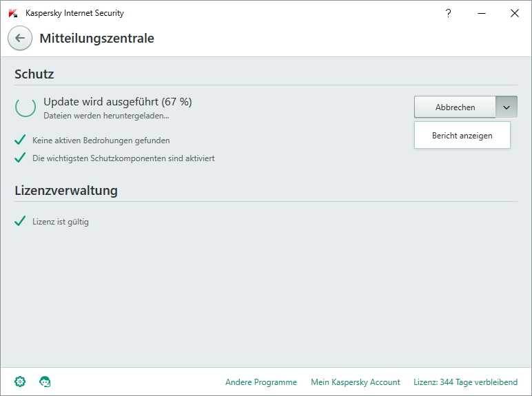Click Lizenz: 344 Tage verbleibend link
This screenshot has width=532, height=396.
(x=466, y=382)
